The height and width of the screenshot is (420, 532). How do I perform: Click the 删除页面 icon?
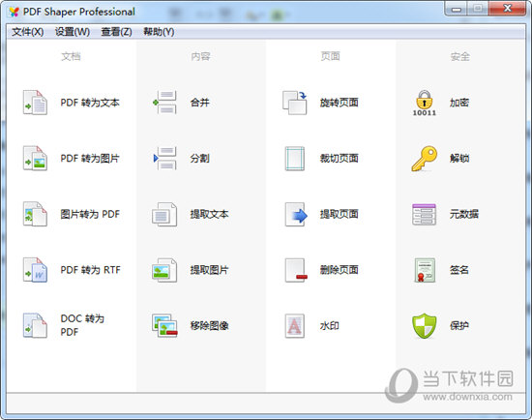tap(296, 270)
